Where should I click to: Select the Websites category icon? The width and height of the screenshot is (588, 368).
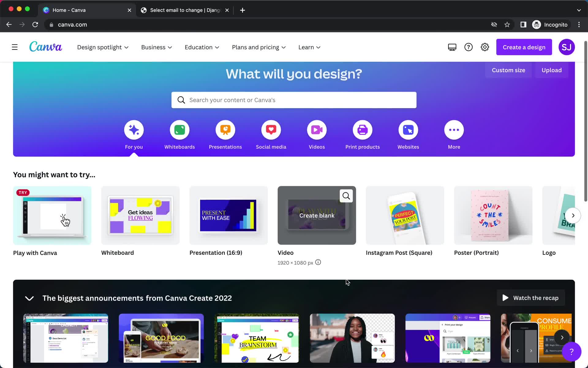pos(408,130)
